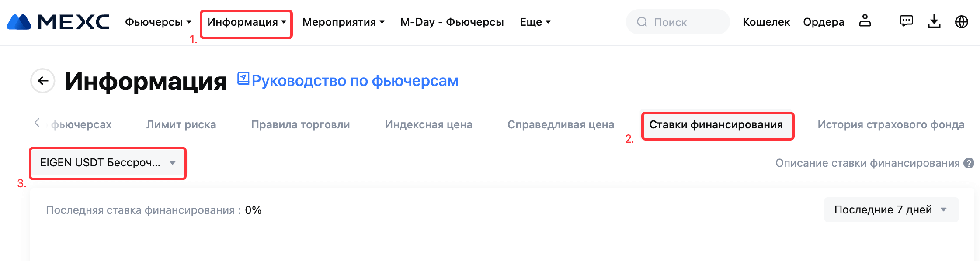Select the Ставки финансирования tab
Image resolution: width=980 pixels, height=261 pixels.
point(716,125)
